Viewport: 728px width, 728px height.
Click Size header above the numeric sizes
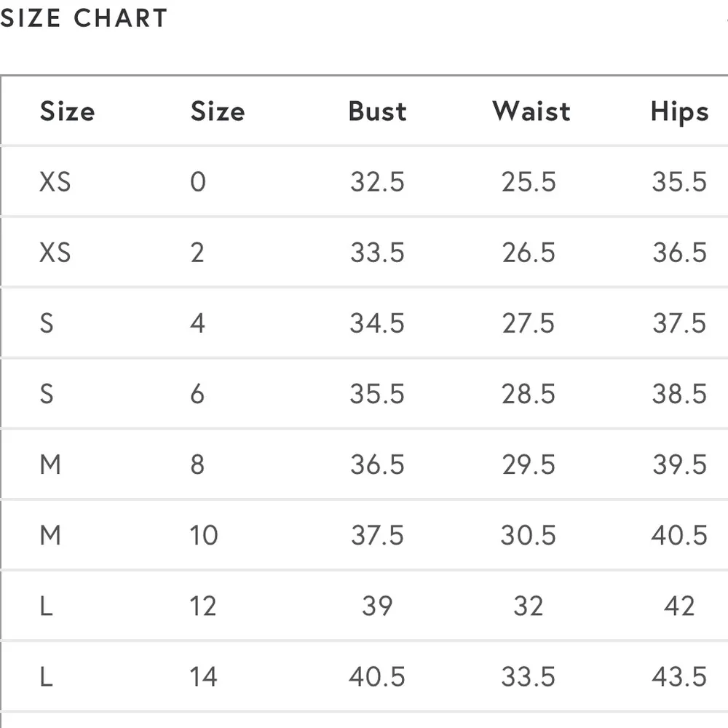pos(218,111)
